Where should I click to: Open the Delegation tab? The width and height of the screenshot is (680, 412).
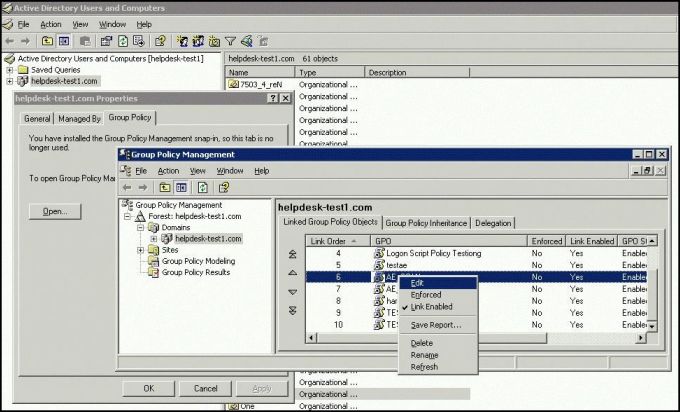tap(493, 223)
